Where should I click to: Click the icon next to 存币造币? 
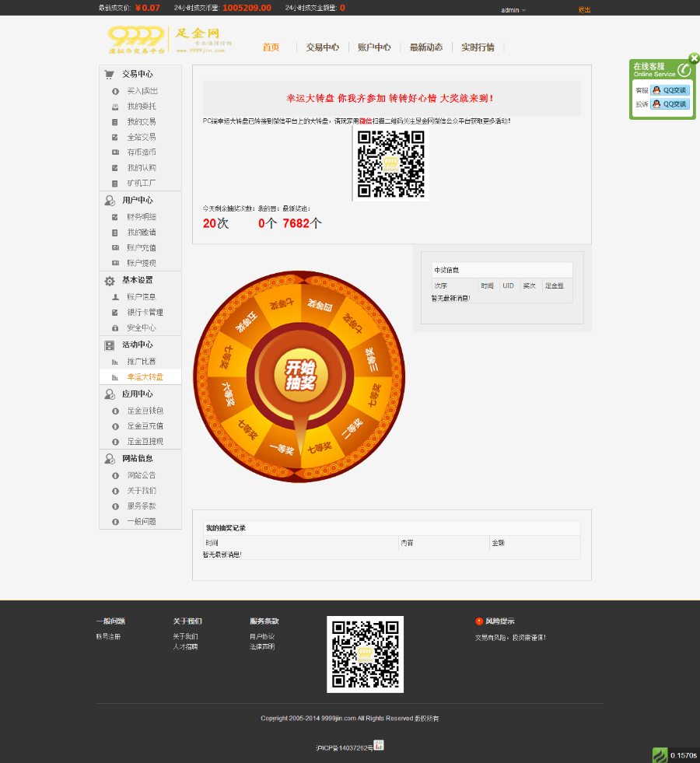[115, 152]
